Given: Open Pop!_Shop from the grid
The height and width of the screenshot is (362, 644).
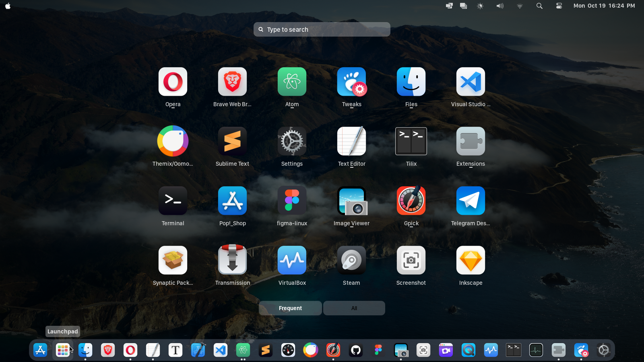Looking at the screenshot, I should pyautogui.click(x=232, y=201).
